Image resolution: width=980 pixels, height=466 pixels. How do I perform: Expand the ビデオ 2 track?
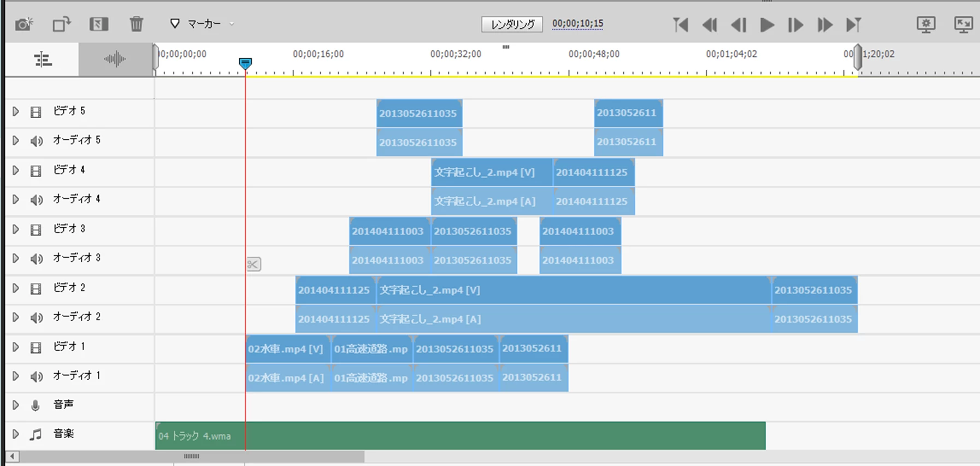pyautogui.click(x=16, y=288)
